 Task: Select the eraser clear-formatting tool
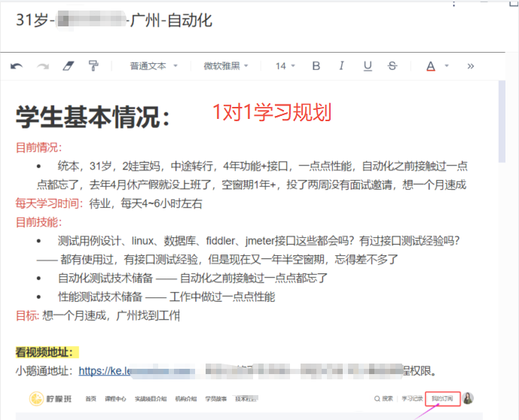coord(69,66)
